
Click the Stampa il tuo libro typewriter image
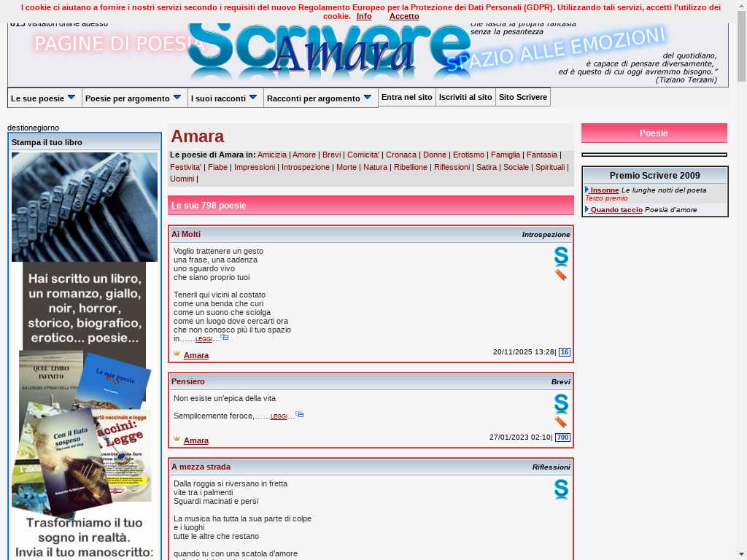coord(85,207)
